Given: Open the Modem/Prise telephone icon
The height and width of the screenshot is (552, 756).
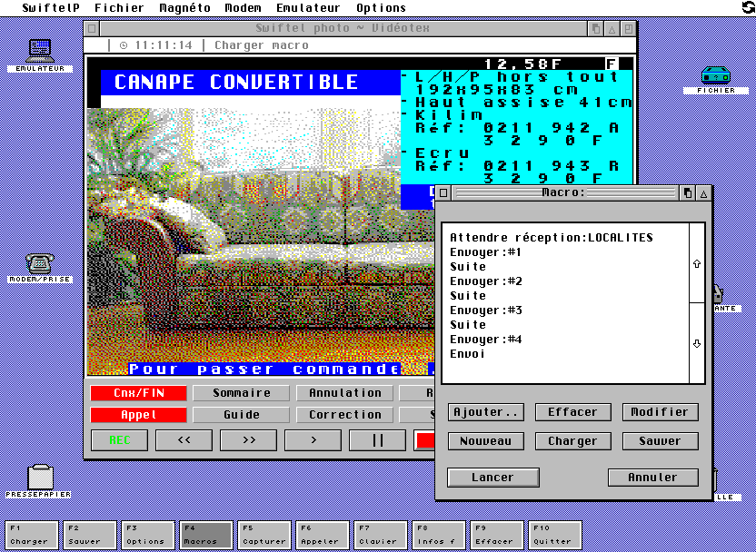Looking at the screenshot, I should click(x=40, y=265).
